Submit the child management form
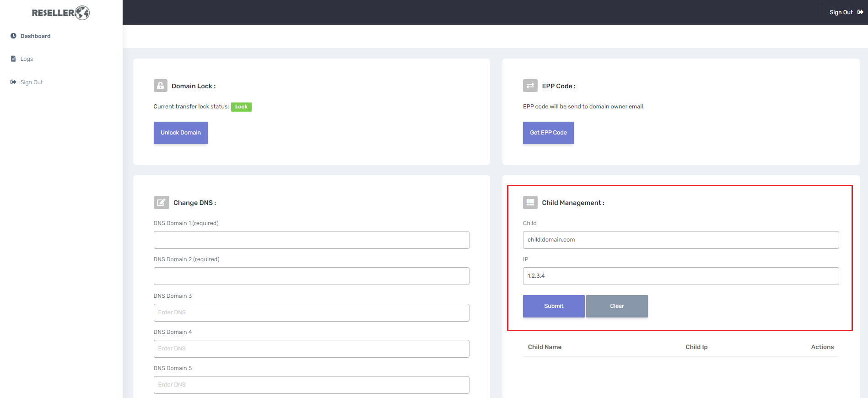This screenshot has height=398, width=868. (x=554, y=306)
